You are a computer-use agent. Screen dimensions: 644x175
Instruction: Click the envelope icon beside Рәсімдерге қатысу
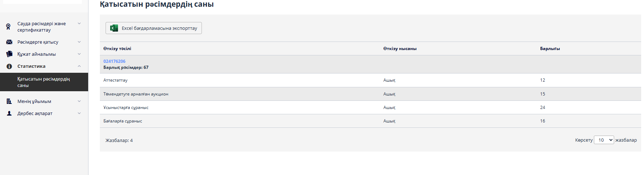(x=9, y=42)
